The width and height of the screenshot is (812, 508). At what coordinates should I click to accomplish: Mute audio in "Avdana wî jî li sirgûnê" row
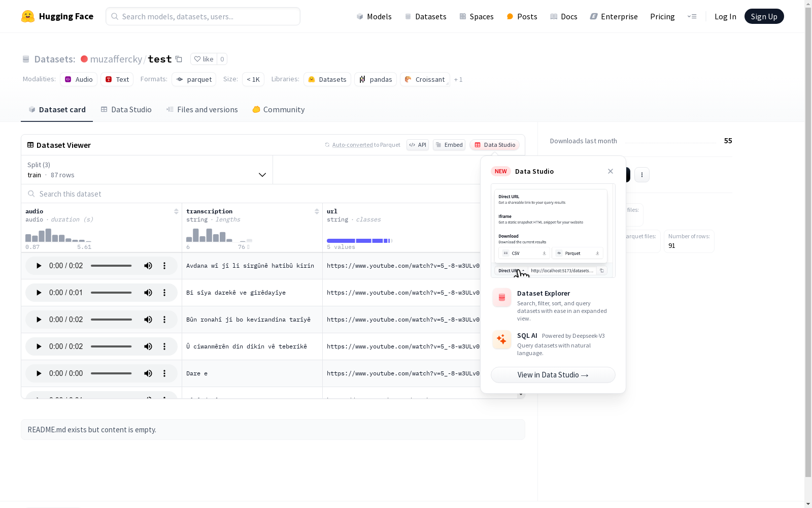148,266
